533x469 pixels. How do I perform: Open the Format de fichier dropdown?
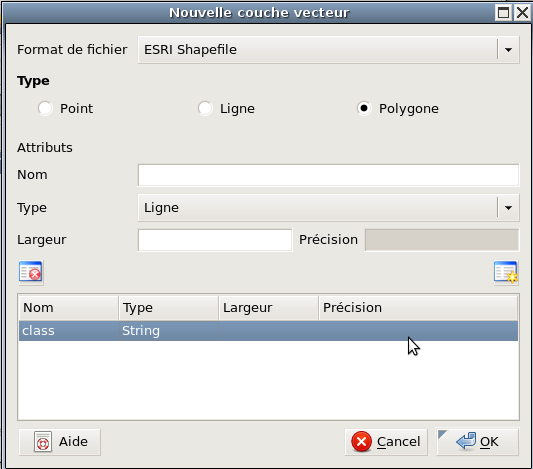click(328, 50)
